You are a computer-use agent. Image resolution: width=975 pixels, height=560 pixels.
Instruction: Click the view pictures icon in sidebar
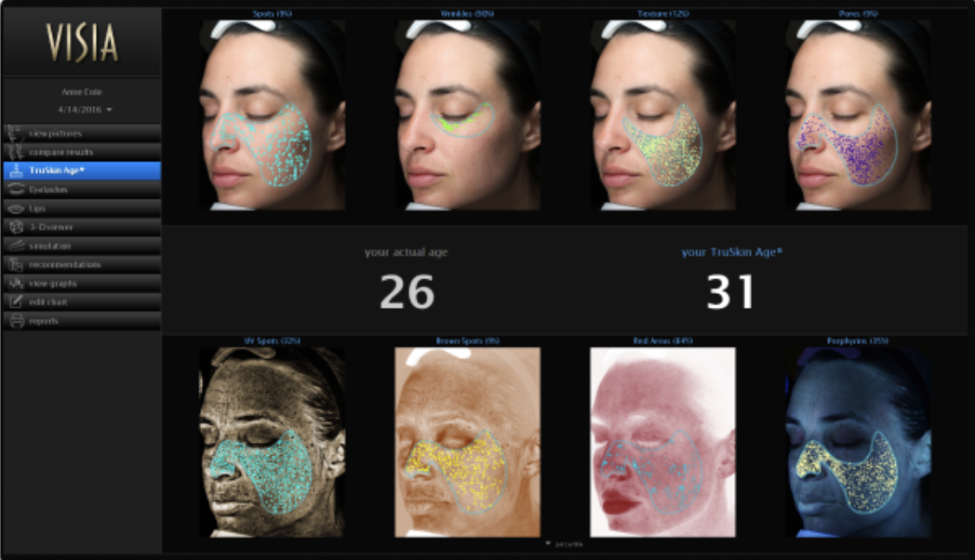[16, 133]
